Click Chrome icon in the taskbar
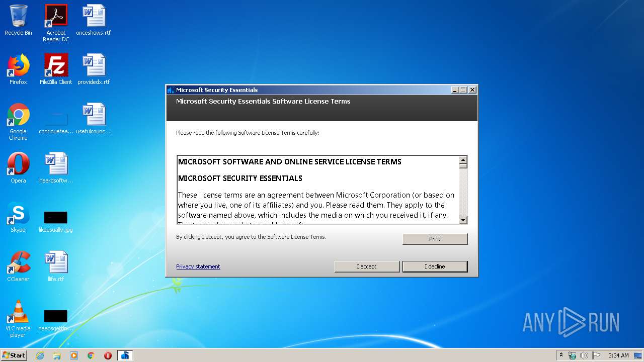The image size is (644, 362). tap(91, 355)
